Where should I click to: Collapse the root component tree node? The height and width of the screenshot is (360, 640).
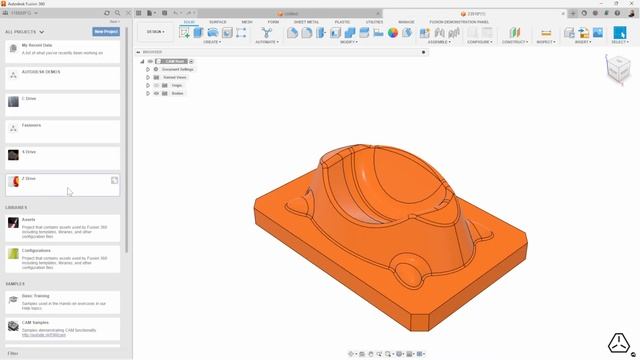point(142,61)
